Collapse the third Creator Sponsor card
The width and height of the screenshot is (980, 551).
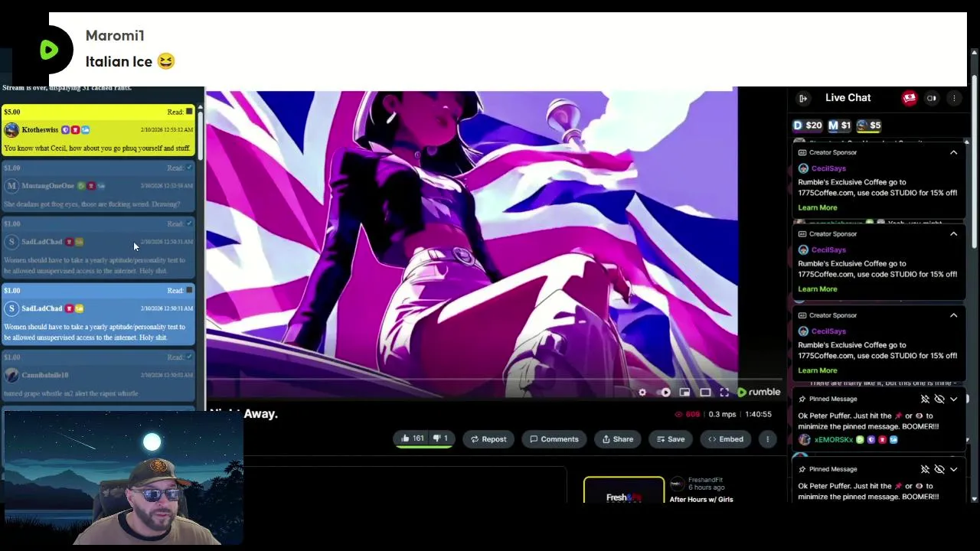[953, 315]
